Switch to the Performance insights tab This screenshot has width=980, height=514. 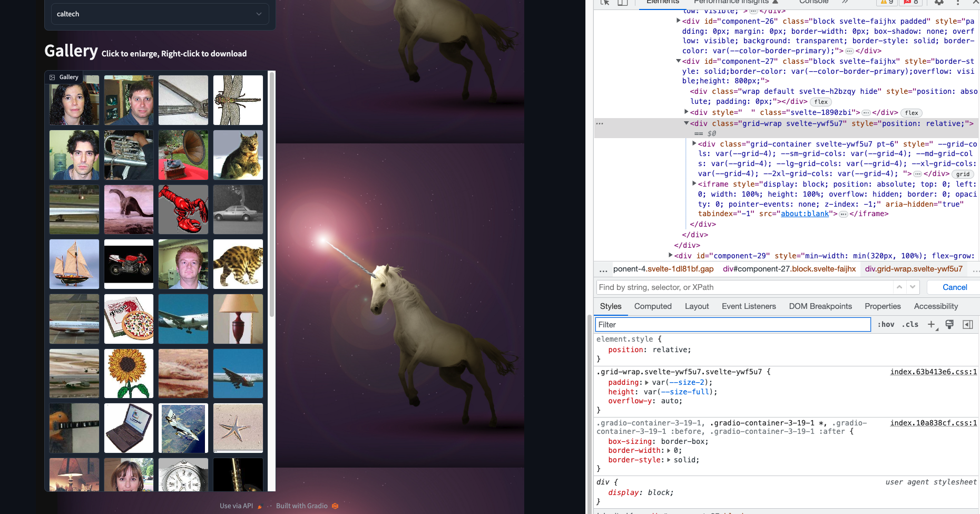pyautogui.click(x=736, y=2)
